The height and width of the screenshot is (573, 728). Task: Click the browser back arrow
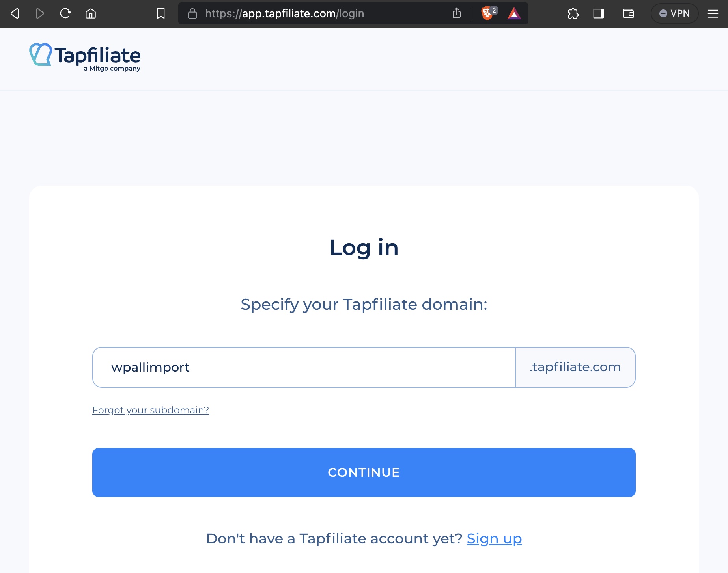[15, 14]
